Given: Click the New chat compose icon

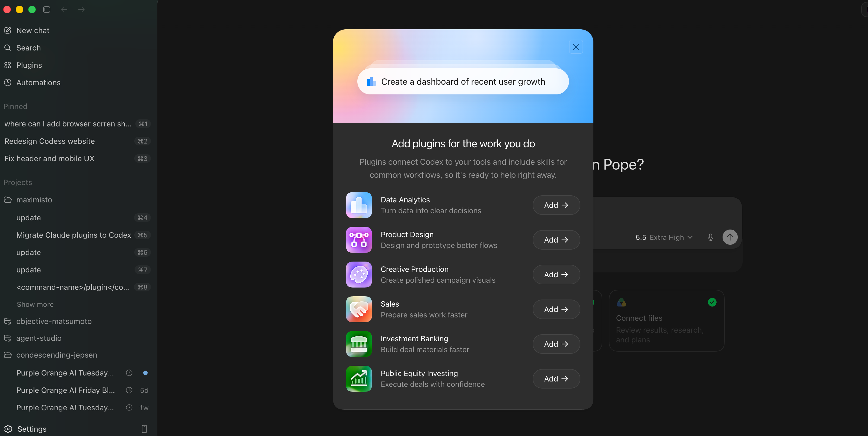Looking at the screenshot, I should pyautogui.click(x=8, y=30).
